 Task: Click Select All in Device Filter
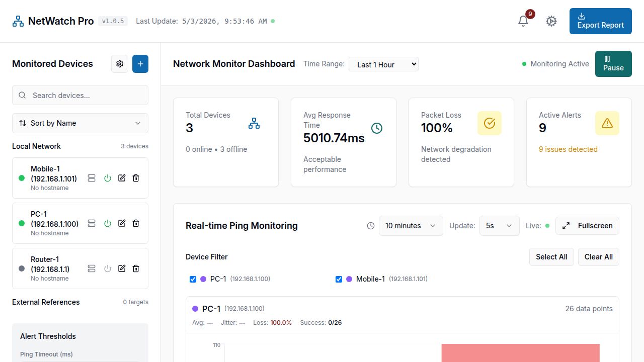pos(551,257)
